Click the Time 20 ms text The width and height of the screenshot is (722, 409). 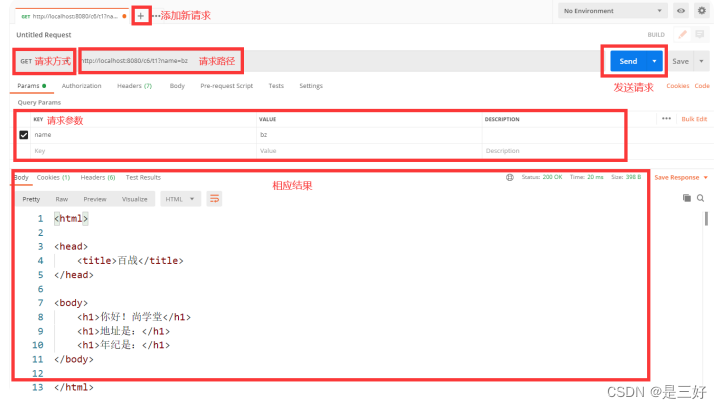586,177
